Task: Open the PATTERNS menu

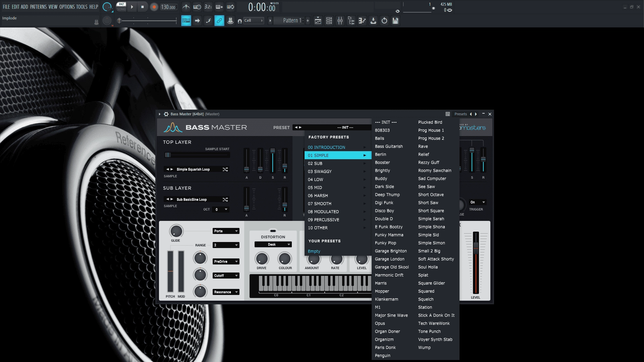Action: [x=38, y=7]
